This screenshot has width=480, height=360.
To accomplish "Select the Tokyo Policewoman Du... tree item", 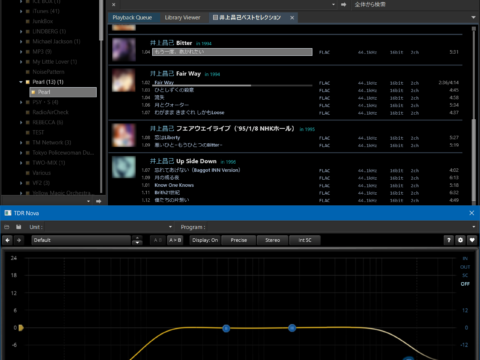I will 63,153.
